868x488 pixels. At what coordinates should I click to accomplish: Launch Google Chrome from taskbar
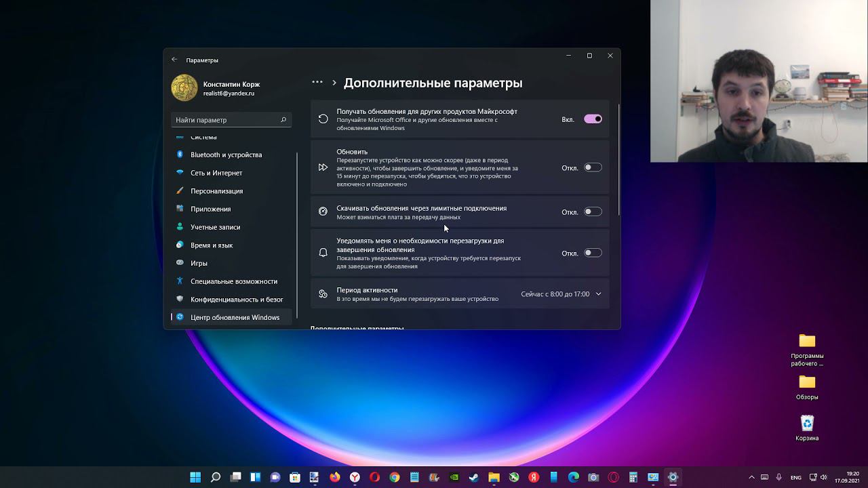395,477
